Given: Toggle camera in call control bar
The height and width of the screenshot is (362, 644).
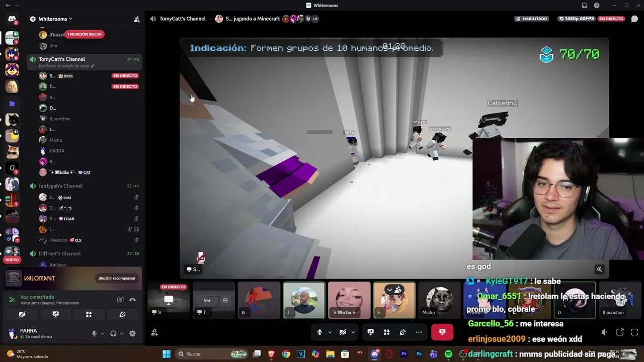Looking at the screenshot, I should [x=343, y=332].
